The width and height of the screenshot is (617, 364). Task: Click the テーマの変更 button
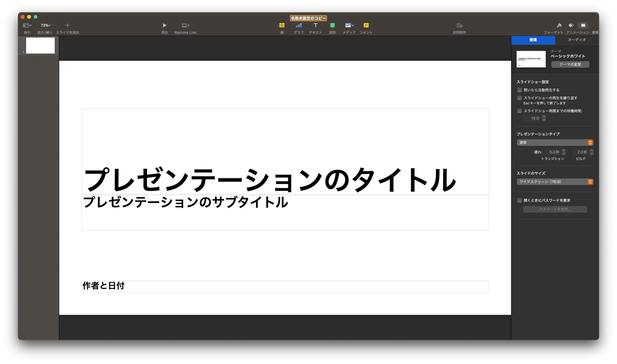click(x=570, y=65)
